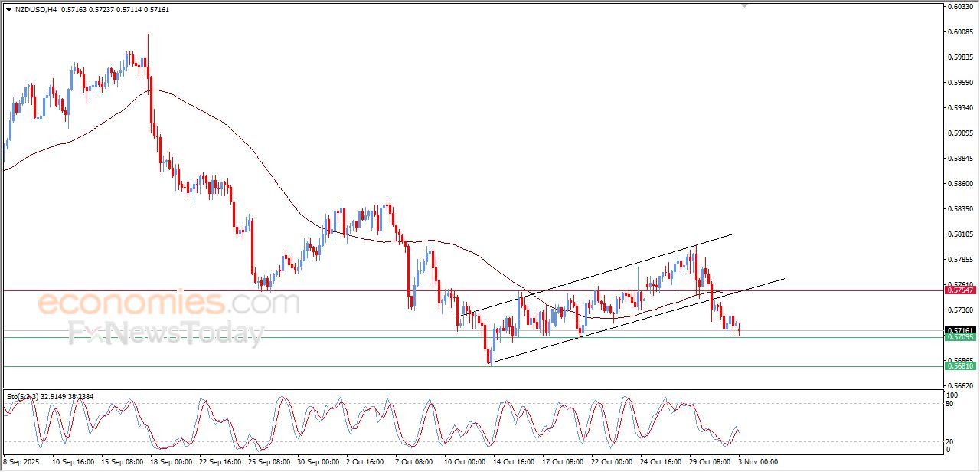Click the red 0.57547 resistance price tag
The image size is (980, 472).
960,290
